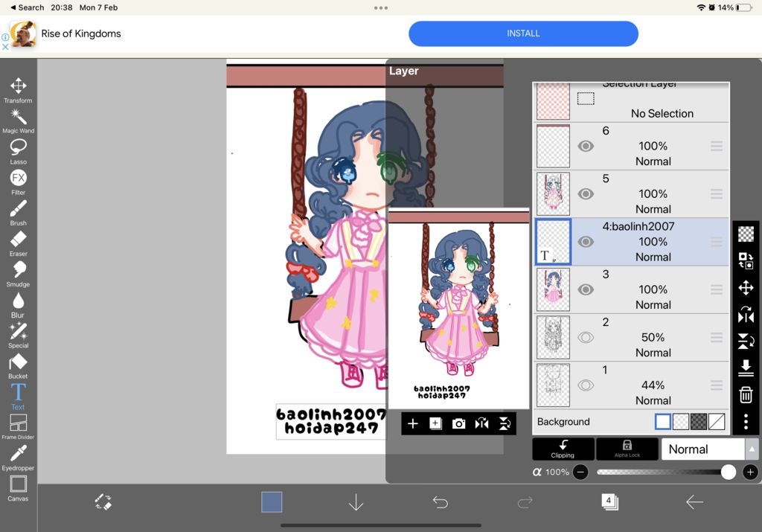762x532 pixels.
Task: Open the Canvas tool
Action: tap(18, 488)
